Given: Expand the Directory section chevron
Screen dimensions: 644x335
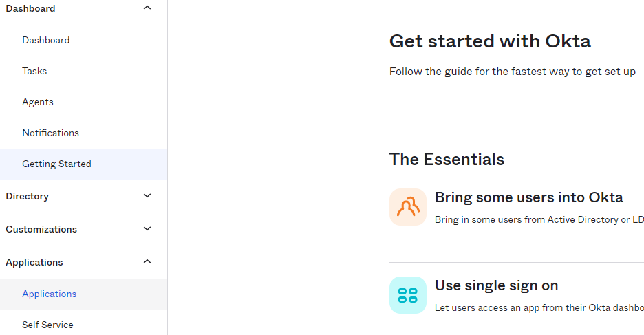Looking at the screenshot, I should pyautogui.click(x=147, y=196).
